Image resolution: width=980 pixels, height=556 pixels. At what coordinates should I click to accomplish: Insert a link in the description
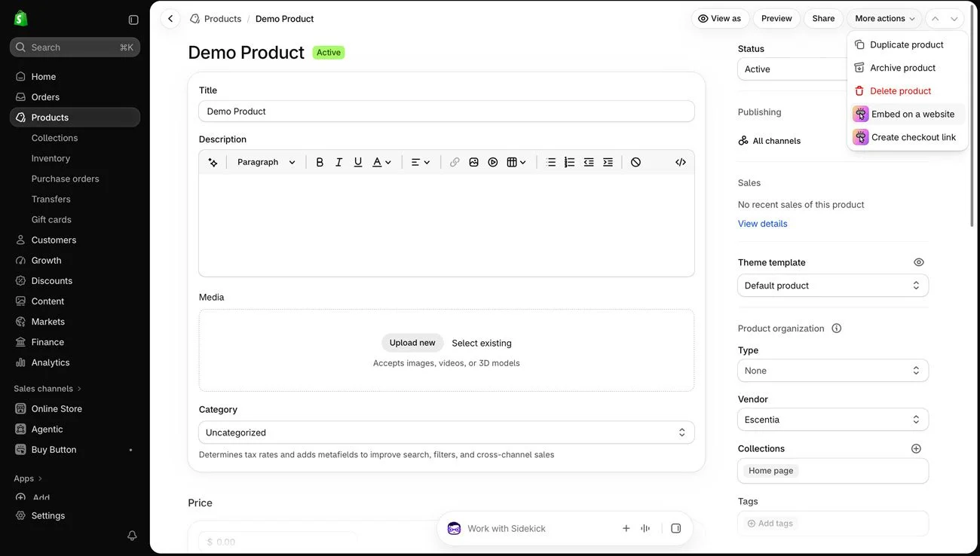pos(455,162)
